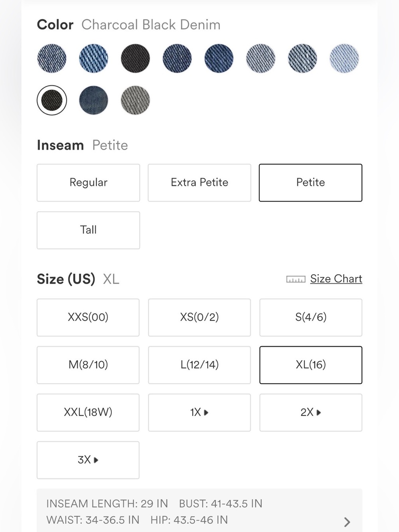Open the Size Chart link
The image size is (399, 532).
[x=336, y=279]
